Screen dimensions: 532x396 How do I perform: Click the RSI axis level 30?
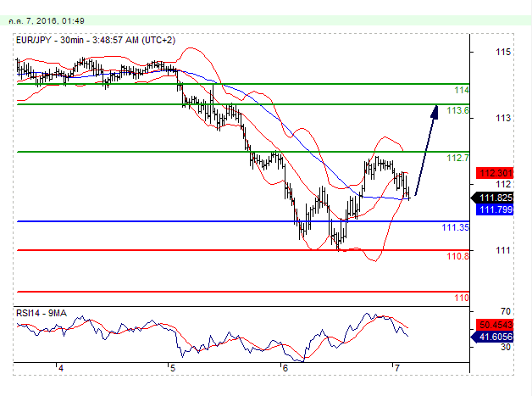point(506,347)
